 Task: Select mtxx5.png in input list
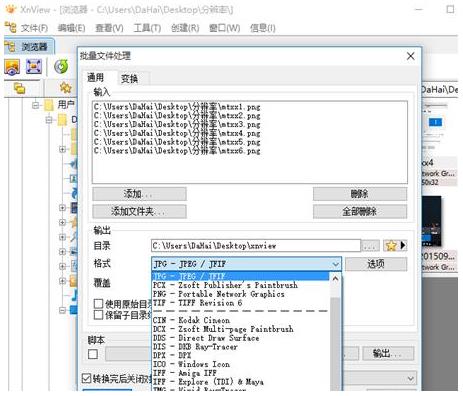point(177,142)
